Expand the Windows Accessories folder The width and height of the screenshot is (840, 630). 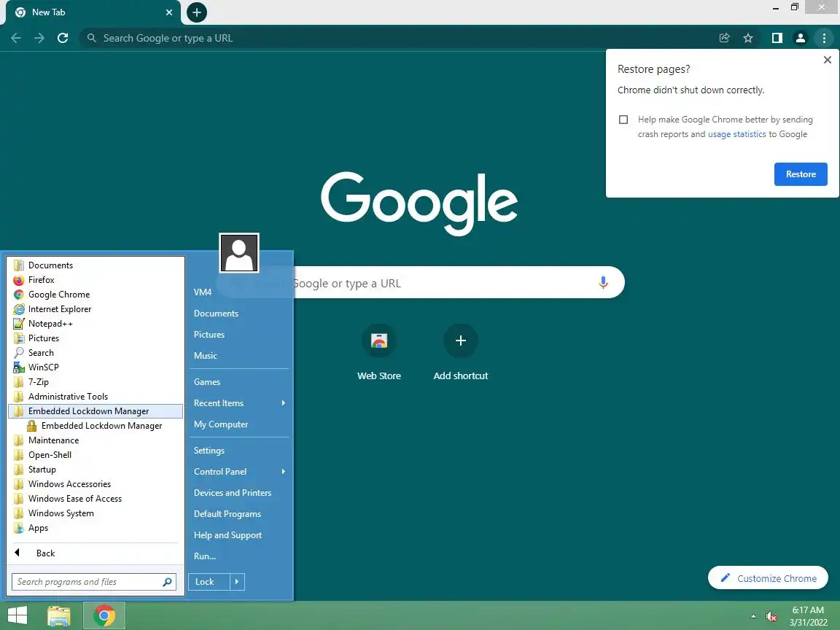(96, 483)
